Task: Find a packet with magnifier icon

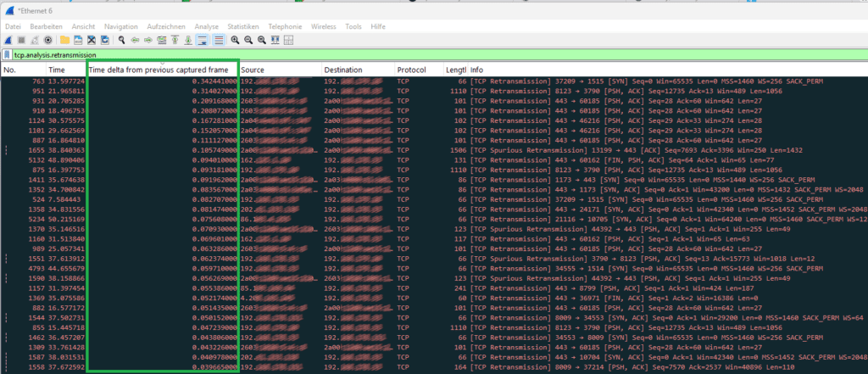Action: point(121,40)
